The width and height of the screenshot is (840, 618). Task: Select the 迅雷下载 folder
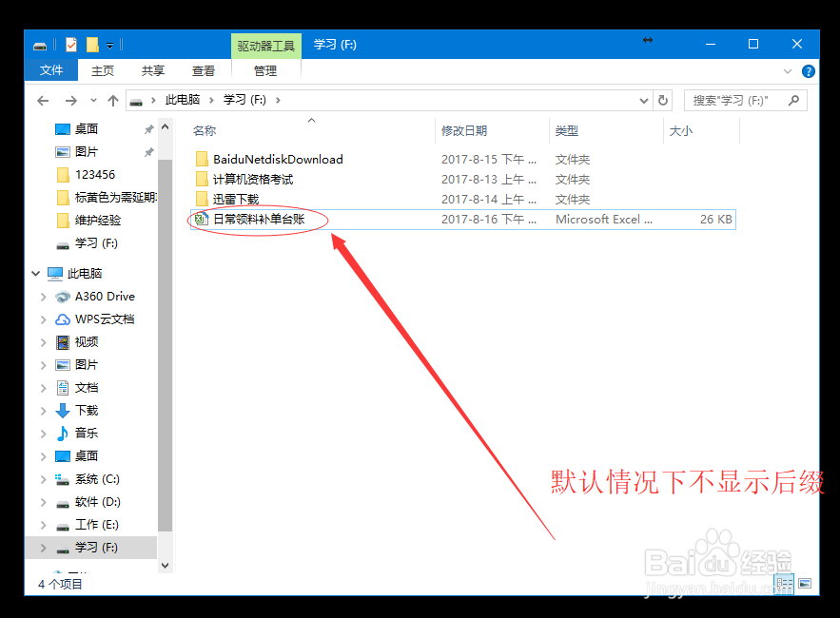tap(236, 200)
